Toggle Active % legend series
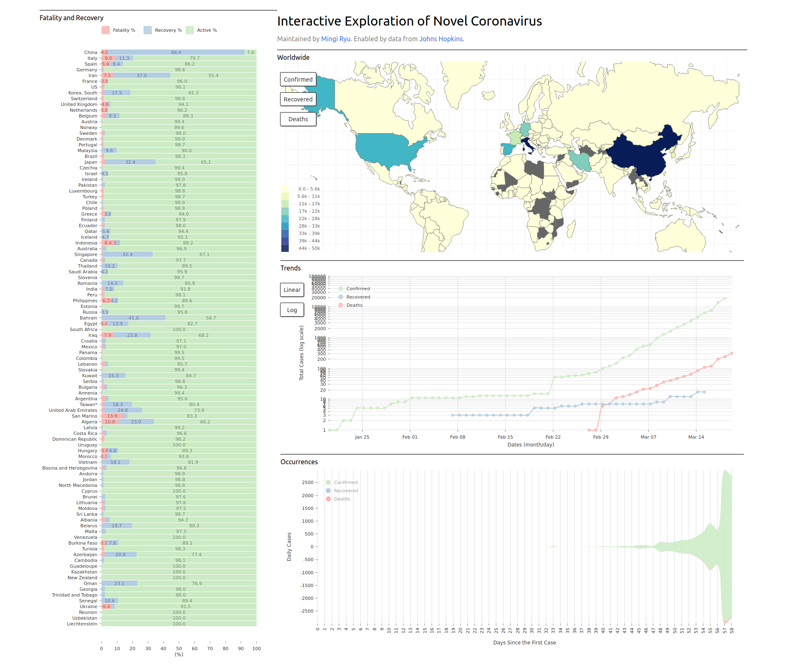Viewport: 787px width, 672px height. click(201, 30)
